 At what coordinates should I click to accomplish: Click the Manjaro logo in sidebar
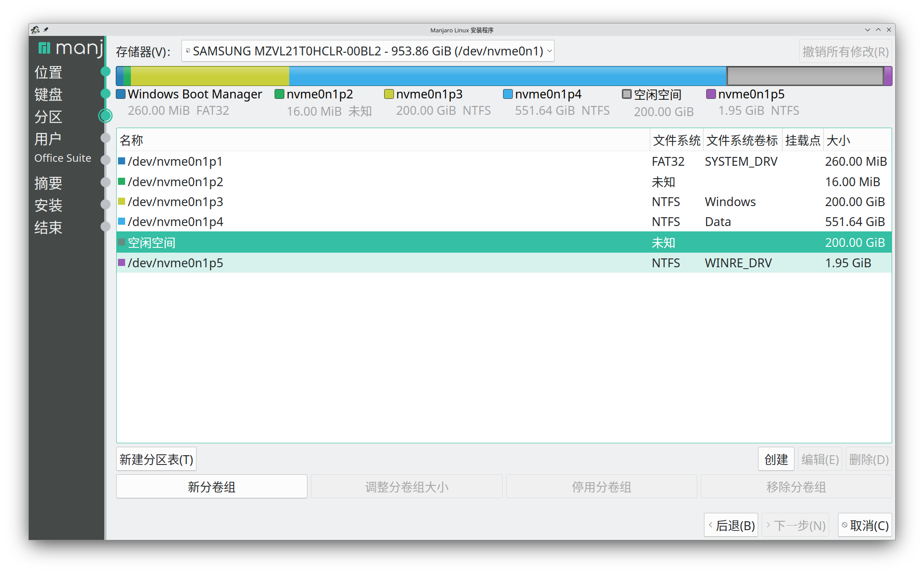pyautogui.click(x=70, y=47)
